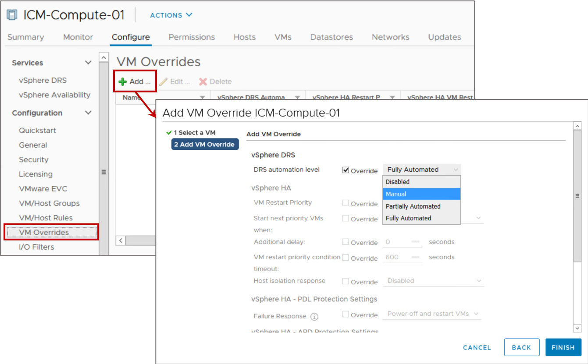Open the Updates tab
Viewport: 588px width, 364px height.
[445, 37]
